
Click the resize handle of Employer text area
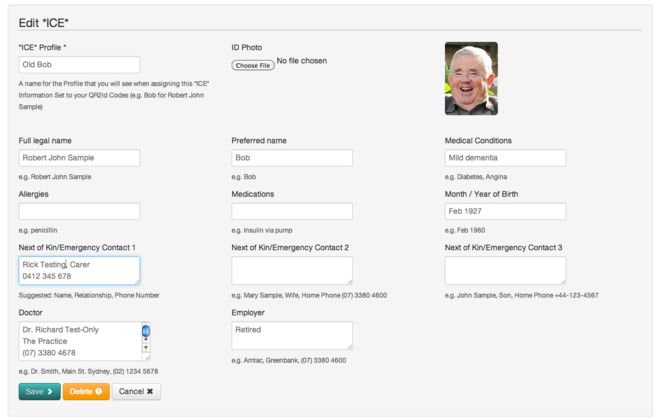coord(349,346)
